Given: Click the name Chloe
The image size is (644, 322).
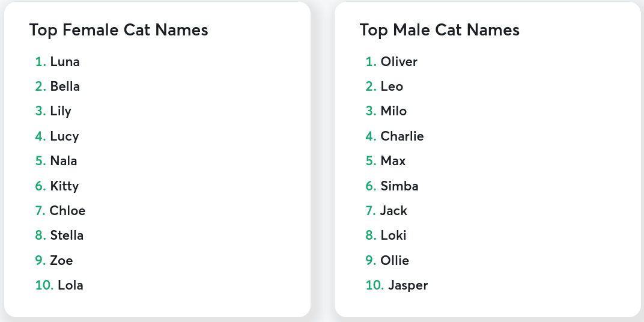Looking at the screenshot, I should coord(67,211).
